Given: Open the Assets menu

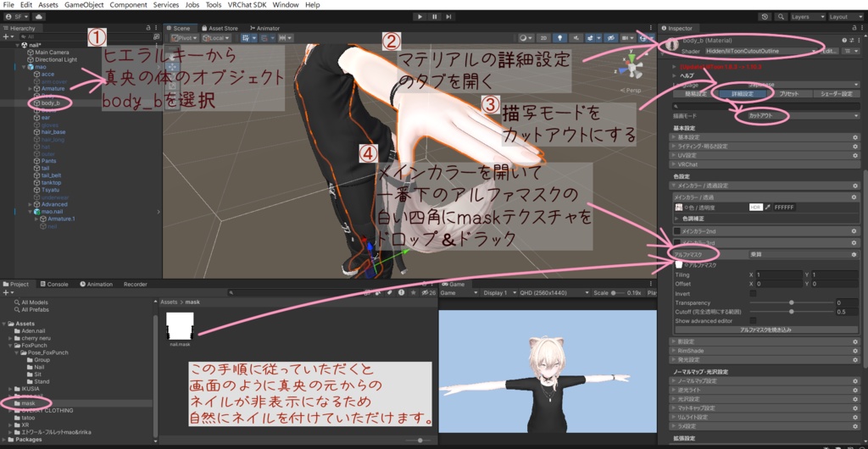Looking at the screenshot, I should [x=48, y=4].
